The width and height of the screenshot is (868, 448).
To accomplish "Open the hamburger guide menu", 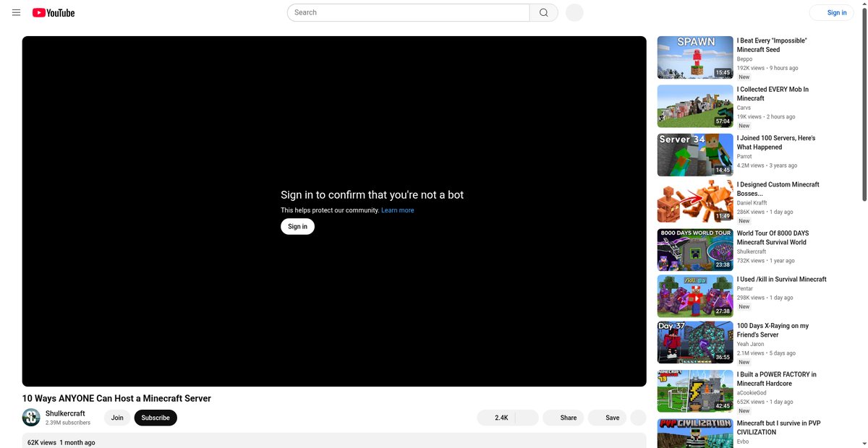I will (16, 12).
